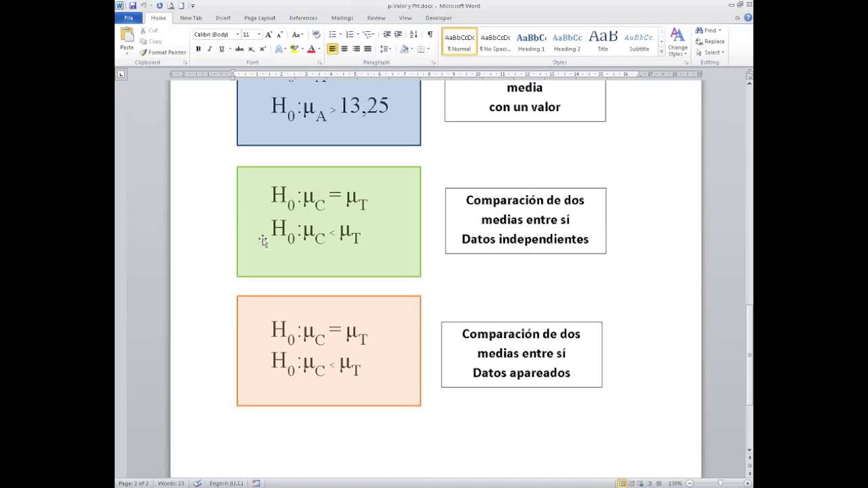The height and width of the screenshot is (488, 868).
Task: Click the 'Words: 23' status bar entry
Action: (x=171, y=483)
